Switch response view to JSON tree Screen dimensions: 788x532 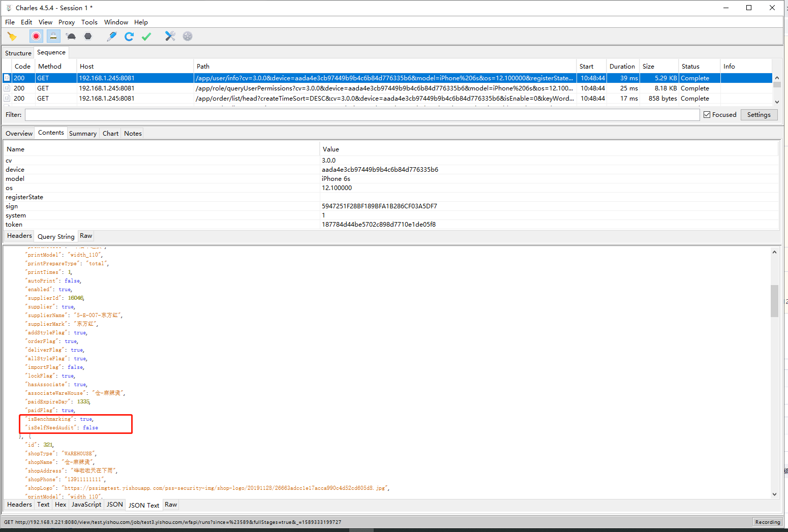115,505
